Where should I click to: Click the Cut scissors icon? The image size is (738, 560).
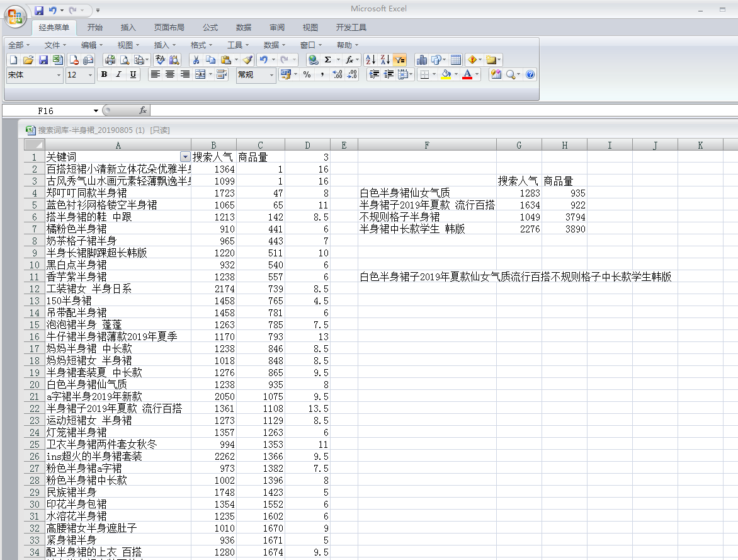pyautogui.click(x=196, y=60)
